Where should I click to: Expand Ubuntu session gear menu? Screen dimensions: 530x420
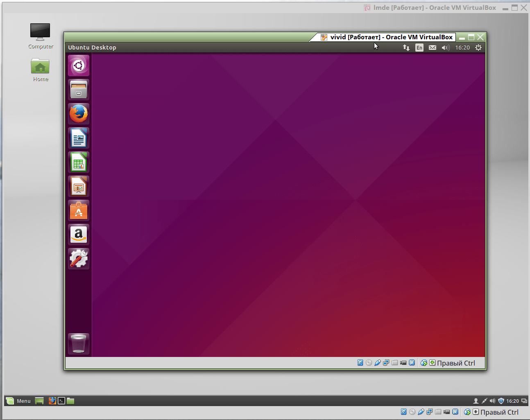point(478,47)
